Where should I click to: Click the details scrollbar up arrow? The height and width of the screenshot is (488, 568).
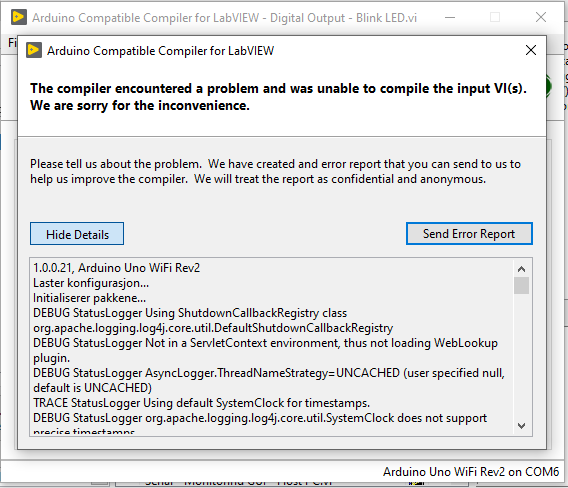coord(521,269)
